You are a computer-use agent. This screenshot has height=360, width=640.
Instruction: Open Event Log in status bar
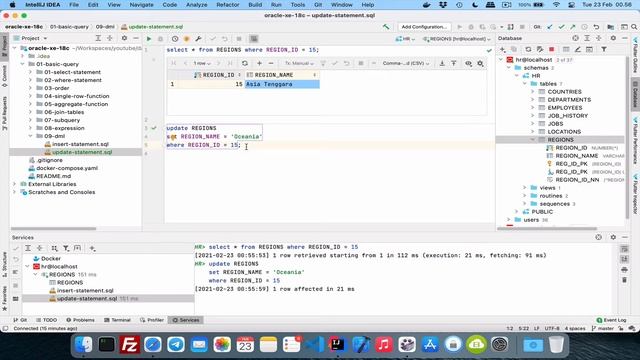tap(611, 320)
